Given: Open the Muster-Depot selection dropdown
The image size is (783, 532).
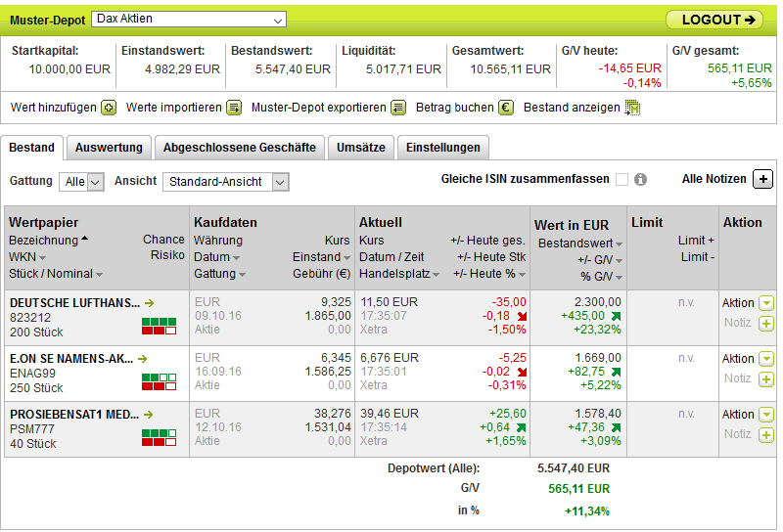Looking at the screenshot, I should pos(188,20).
